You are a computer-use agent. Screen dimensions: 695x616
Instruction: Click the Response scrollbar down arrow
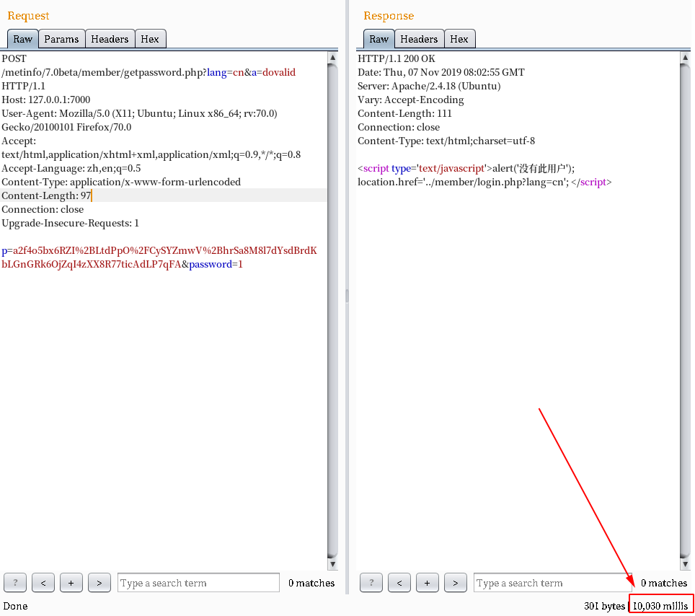(x=685, y=564)
